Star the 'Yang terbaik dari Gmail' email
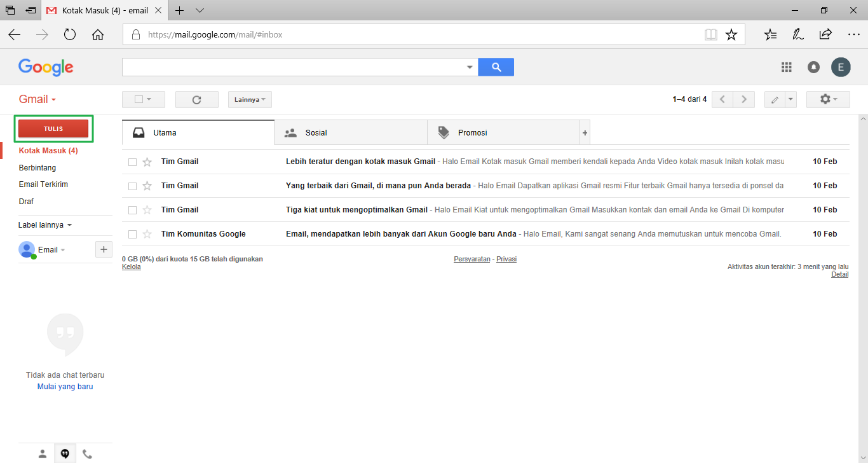This screenshot has height=463, width=868. pos(147,186)
